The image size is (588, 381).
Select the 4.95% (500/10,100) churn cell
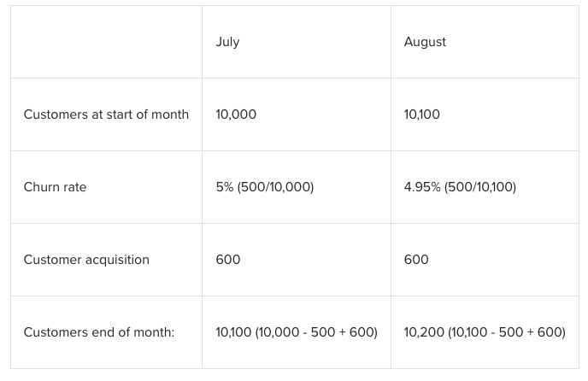[460, 187]
